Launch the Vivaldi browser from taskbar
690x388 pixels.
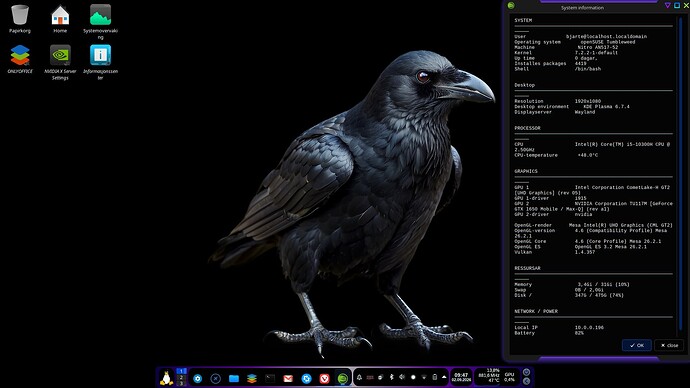[x=324, y=378]
